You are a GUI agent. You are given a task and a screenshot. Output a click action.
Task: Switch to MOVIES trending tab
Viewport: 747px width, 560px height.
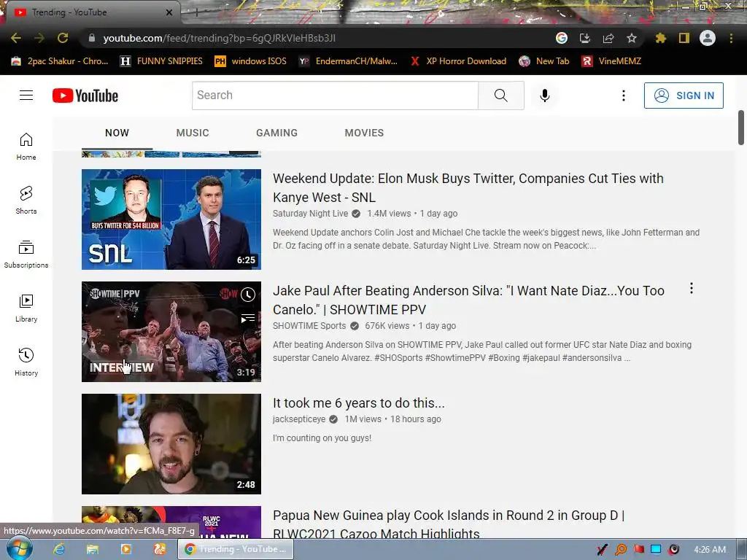364,133
